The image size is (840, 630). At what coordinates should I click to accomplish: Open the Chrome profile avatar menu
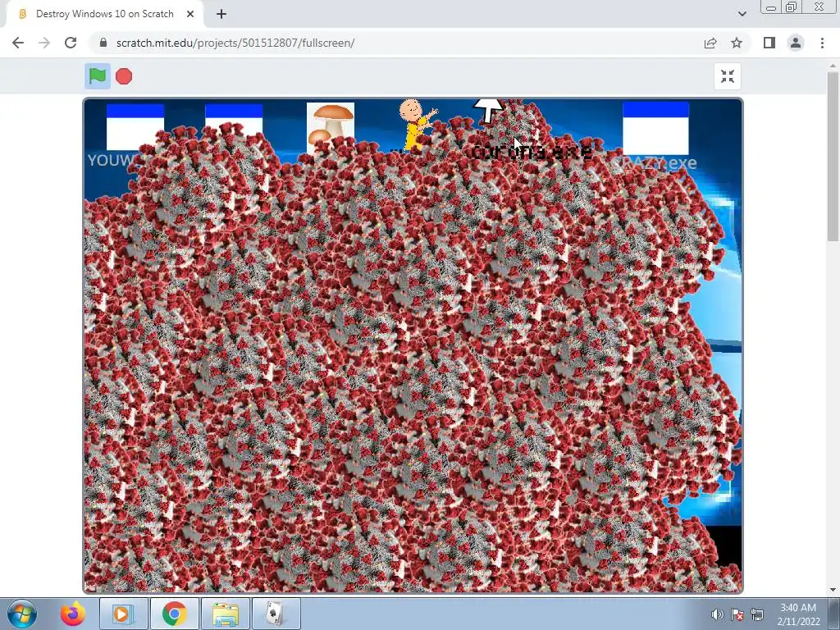point(796,43)
